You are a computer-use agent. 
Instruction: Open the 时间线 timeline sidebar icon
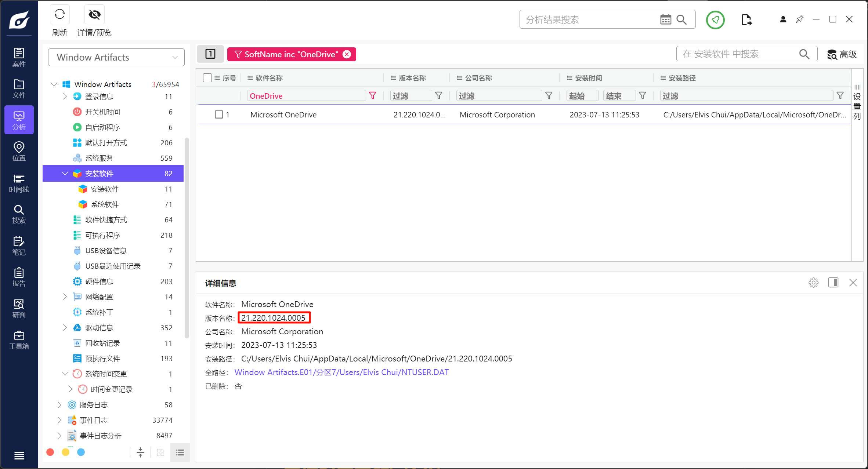tap(19, 183)
